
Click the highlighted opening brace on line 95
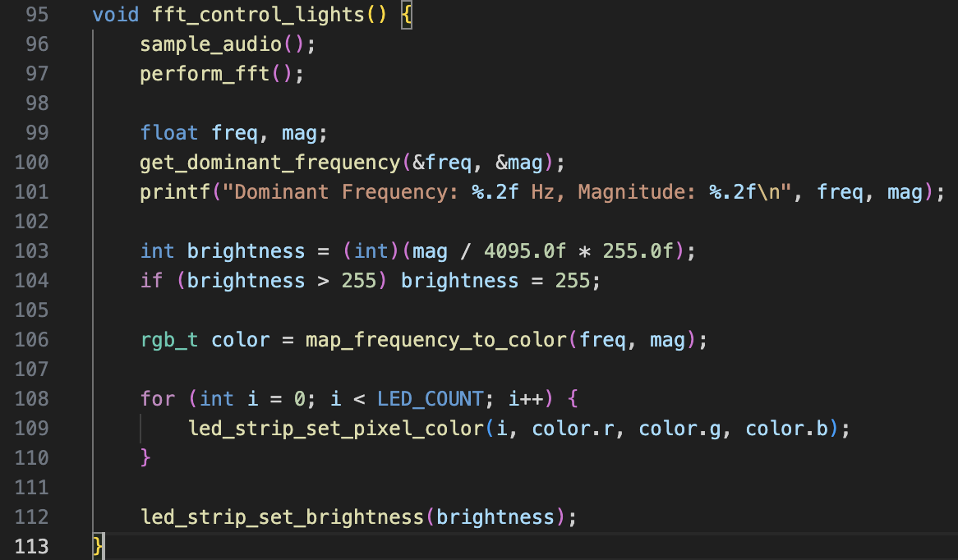pos(406,15)
